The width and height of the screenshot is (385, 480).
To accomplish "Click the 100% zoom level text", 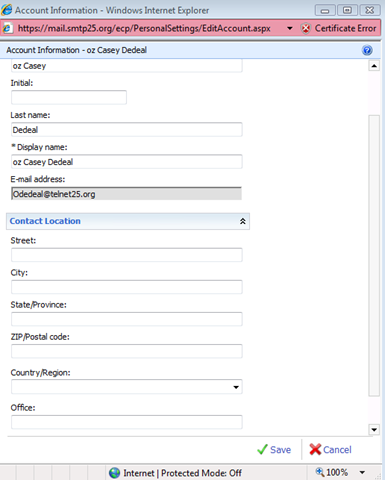I will 337,472.
